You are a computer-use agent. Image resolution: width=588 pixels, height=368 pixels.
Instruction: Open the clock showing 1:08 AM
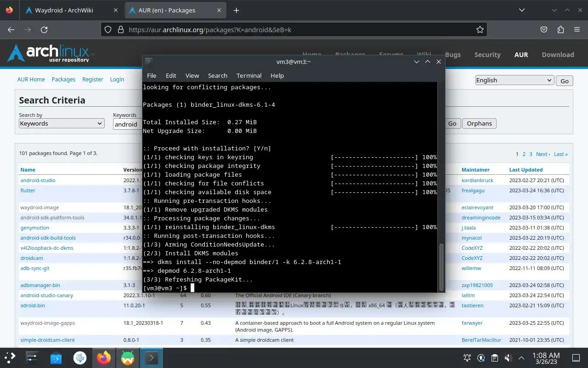(x=546, y=358)
